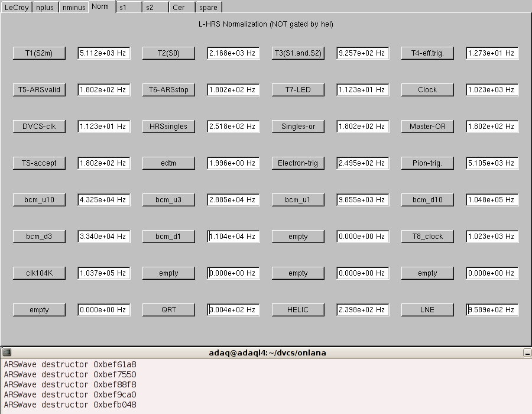
Task: Go to the Cer tab
Action: pos(182,7)
